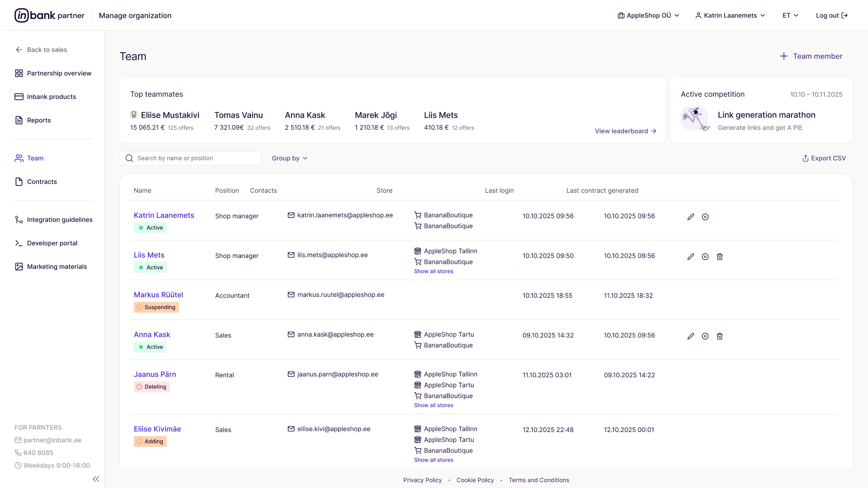Open Privacy Policy footer link
This screenshot has width=868, height=488.
click(x=422, y=480)
